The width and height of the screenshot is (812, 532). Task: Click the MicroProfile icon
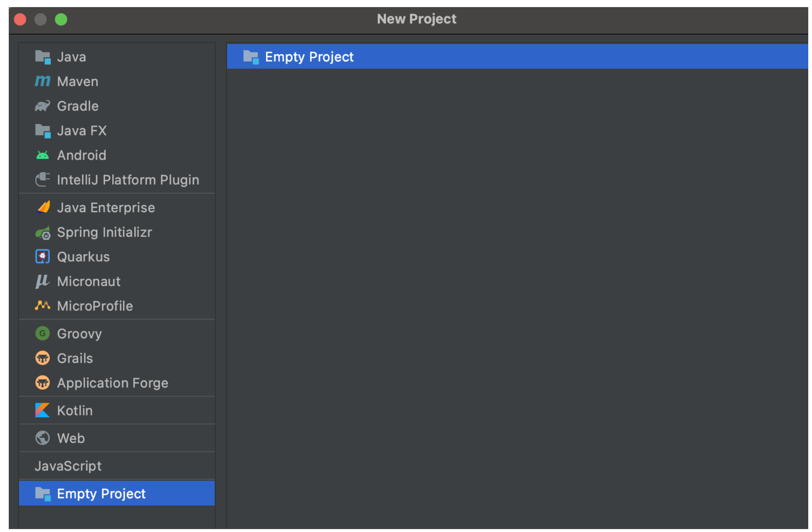[x=43, y=306]
